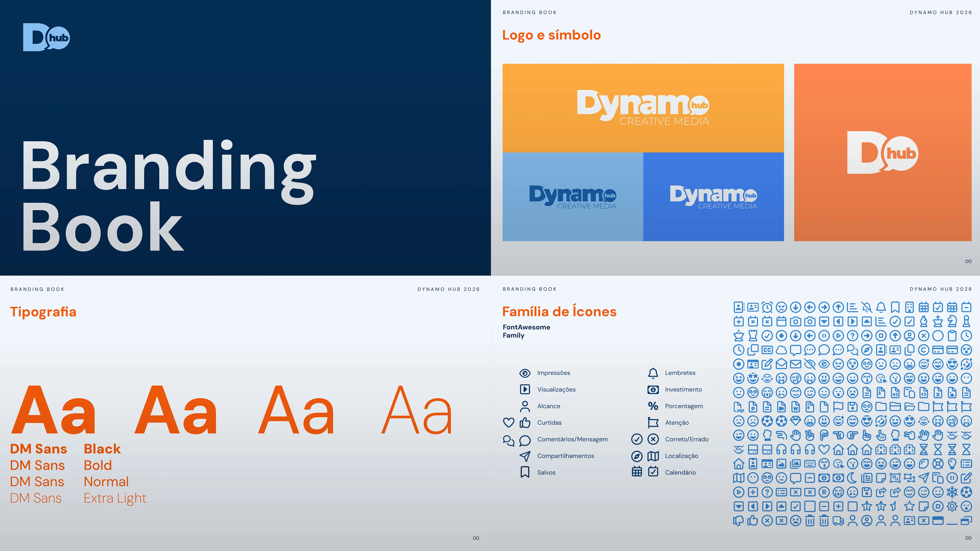Click the check circle beside Correto/Errado
The height and width of the screenshot is (551, 980).
pos(637,439)
